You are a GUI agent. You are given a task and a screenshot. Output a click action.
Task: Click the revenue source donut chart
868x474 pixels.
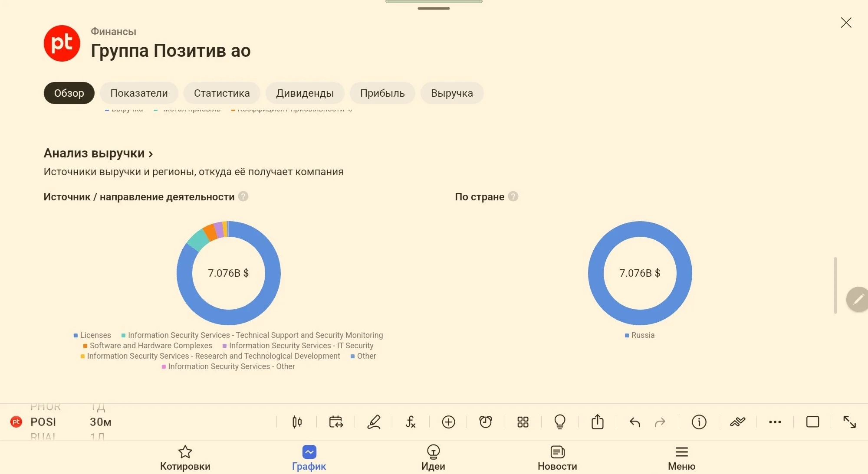click(229, 273)
